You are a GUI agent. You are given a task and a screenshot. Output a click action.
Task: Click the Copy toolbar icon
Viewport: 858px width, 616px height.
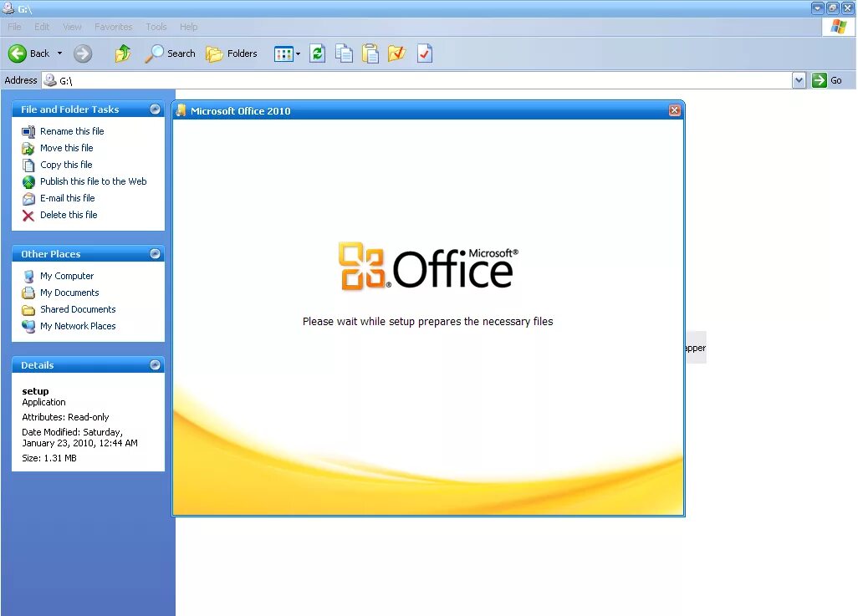pos(344,53)
